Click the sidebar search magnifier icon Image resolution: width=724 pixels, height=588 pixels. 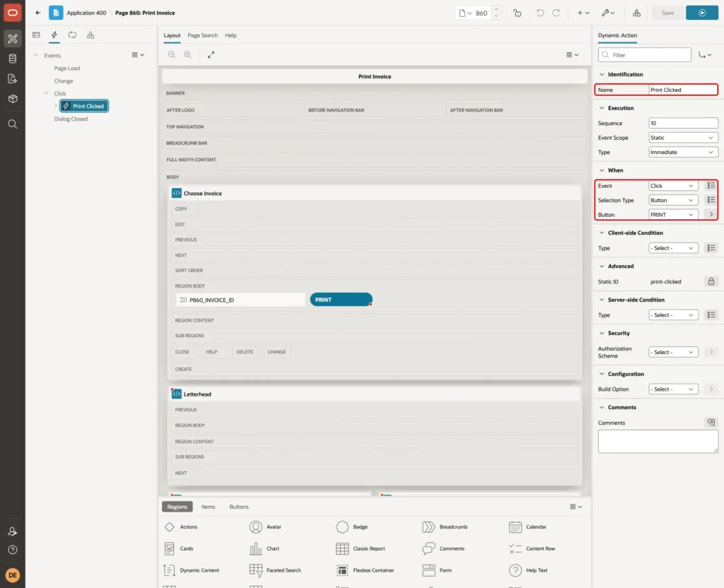13,124
